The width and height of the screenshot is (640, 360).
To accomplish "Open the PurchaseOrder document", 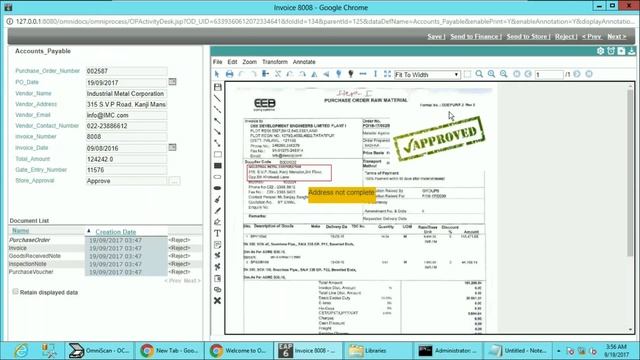I will point(29,240).
